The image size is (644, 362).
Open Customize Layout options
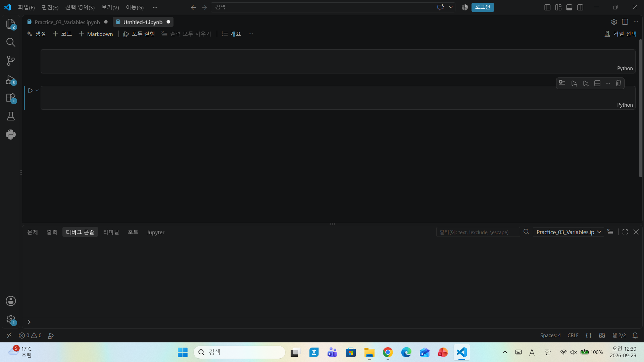tap(558, 7)
